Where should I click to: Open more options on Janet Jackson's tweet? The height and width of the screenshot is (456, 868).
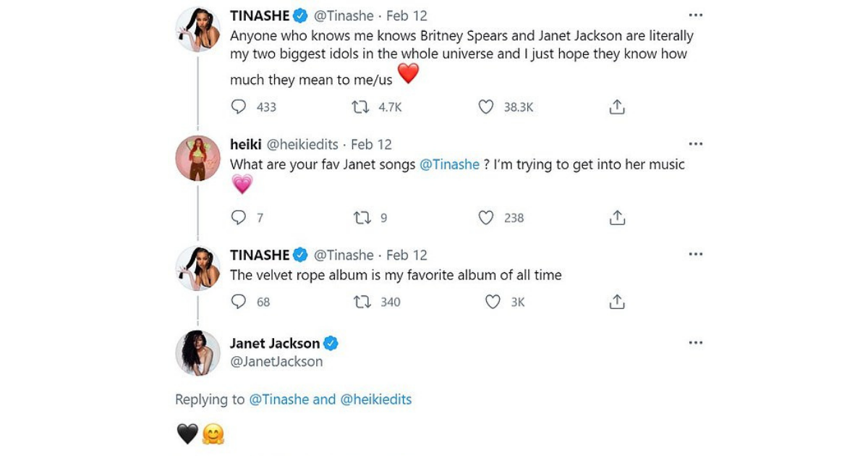695,343
